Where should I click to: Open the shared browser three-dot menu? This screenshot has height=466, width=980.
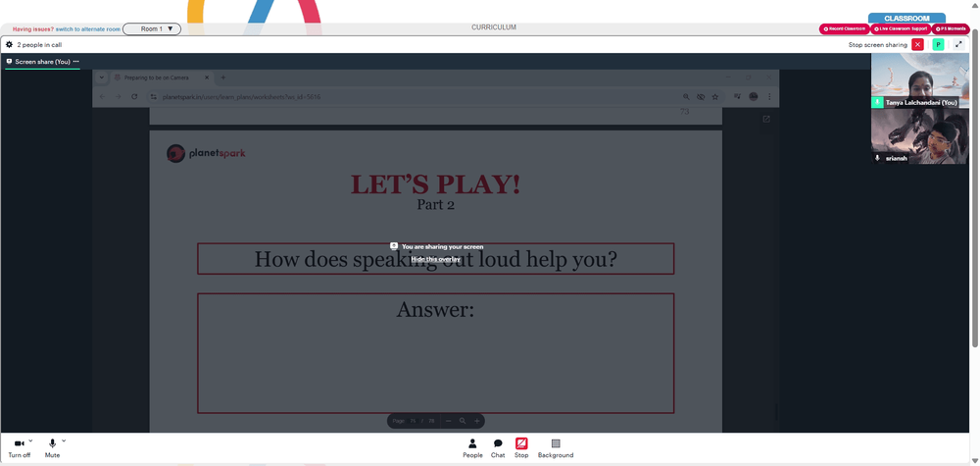point(769,97)
